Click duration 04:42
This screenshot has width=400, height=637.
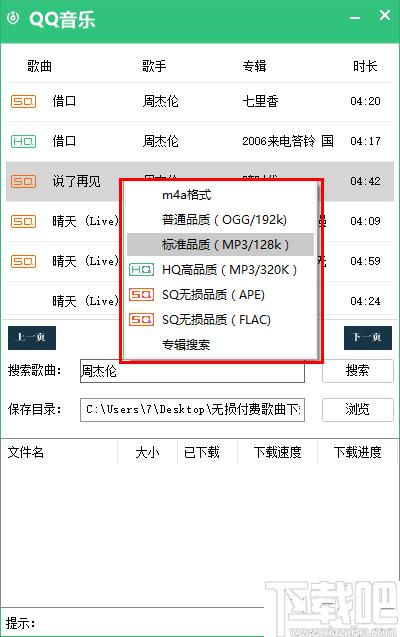pos(365,181)
